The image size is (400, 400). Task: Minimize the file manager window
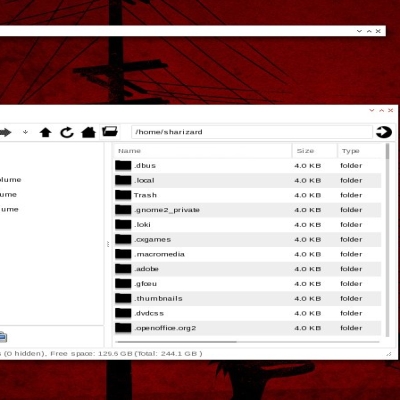click(372, 110)
